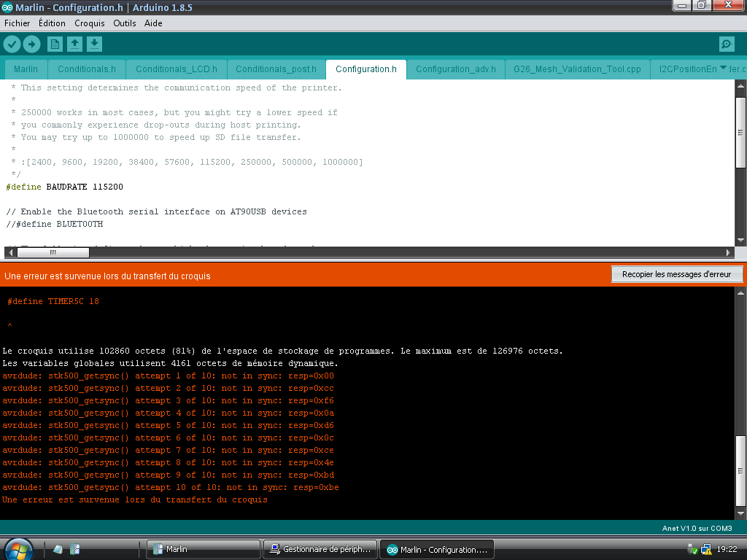Switch to the Configuration_adv.h tab
The width and height of the screenshot is (747, 560).
click(456, 69)
